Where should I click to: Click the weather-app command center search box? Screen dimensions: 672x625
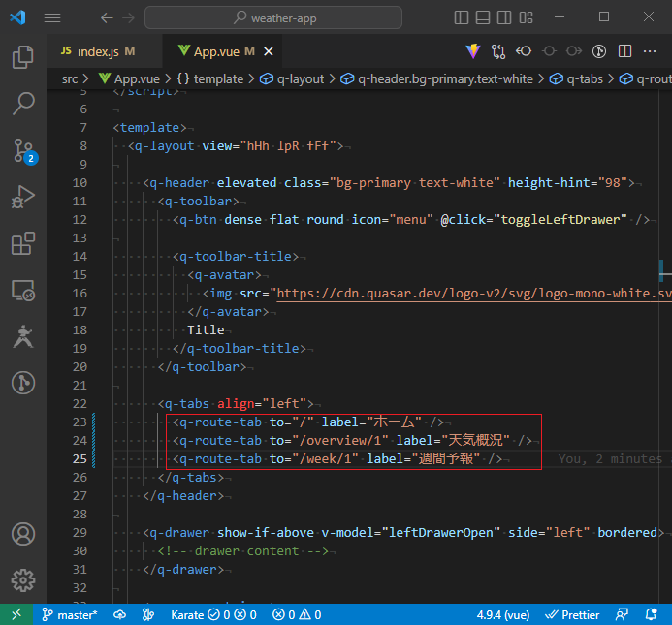click(273, 17)
